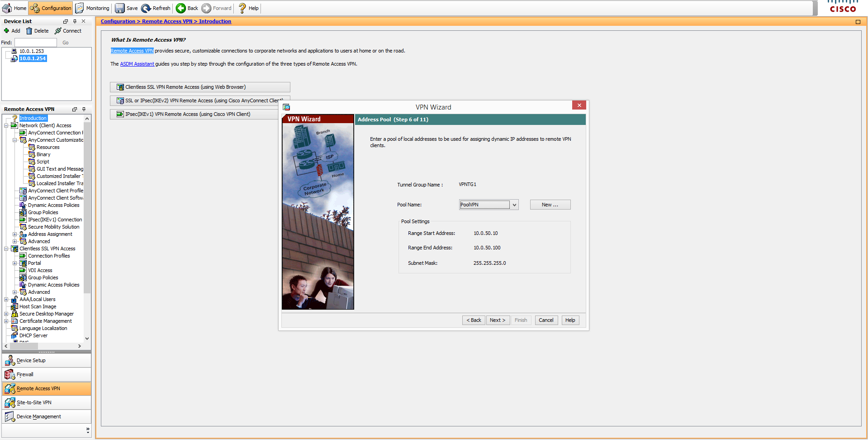Collapse Clientless SSL VPN Access node
This screenshot has height=440, width=868.
point(6,249)
